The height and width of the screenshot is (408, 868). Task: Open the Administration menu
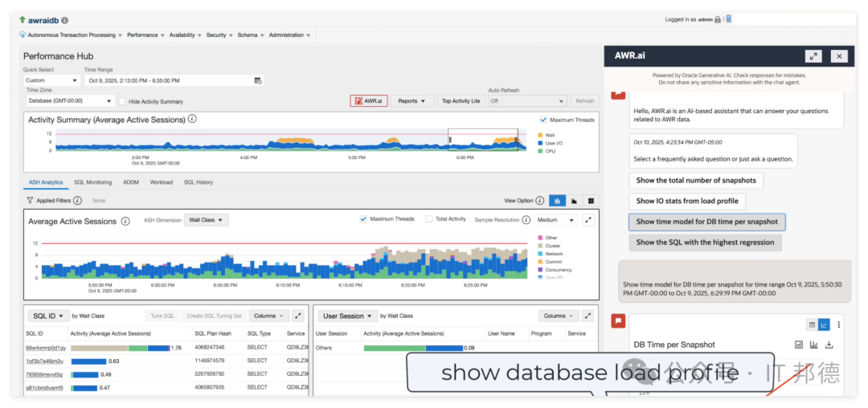pos(289,35)
